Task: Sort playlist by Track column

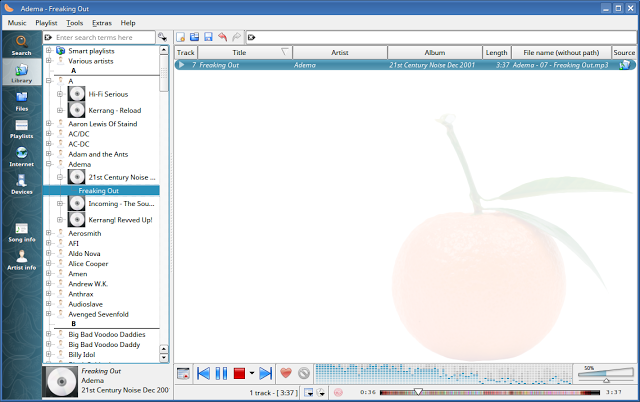Action: tap(186, 53)
